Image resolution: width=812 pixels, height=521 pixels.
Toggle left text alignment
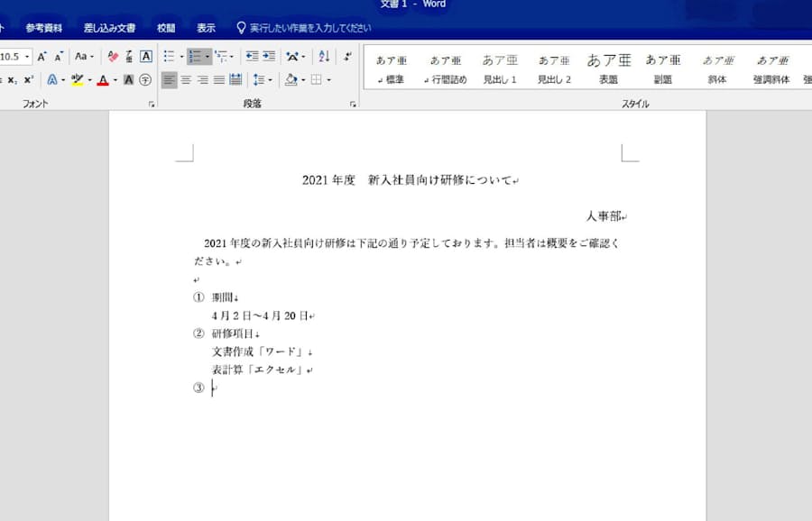pyautogui.click(x=169, y=80)
